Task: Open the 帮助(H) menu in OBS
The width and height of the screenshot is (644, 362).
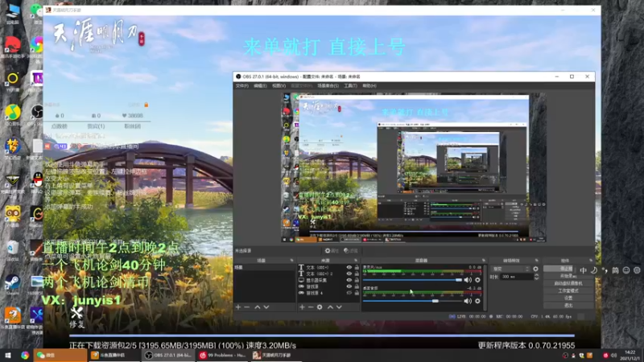Action: 369,86
